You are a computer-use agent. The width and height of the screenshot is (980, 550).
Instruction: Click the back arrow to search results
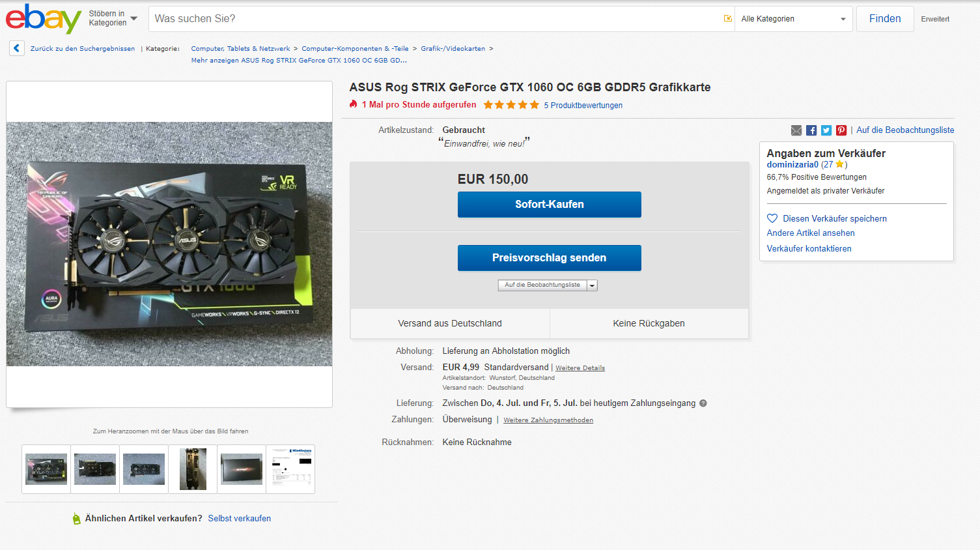pos(17,48)
